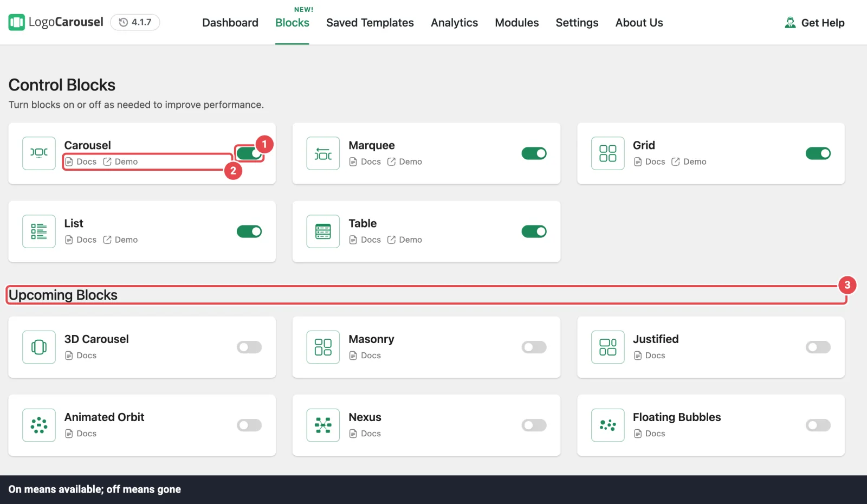
Task: Click the 3D Carousel block icon
Action: pos(39,347)
